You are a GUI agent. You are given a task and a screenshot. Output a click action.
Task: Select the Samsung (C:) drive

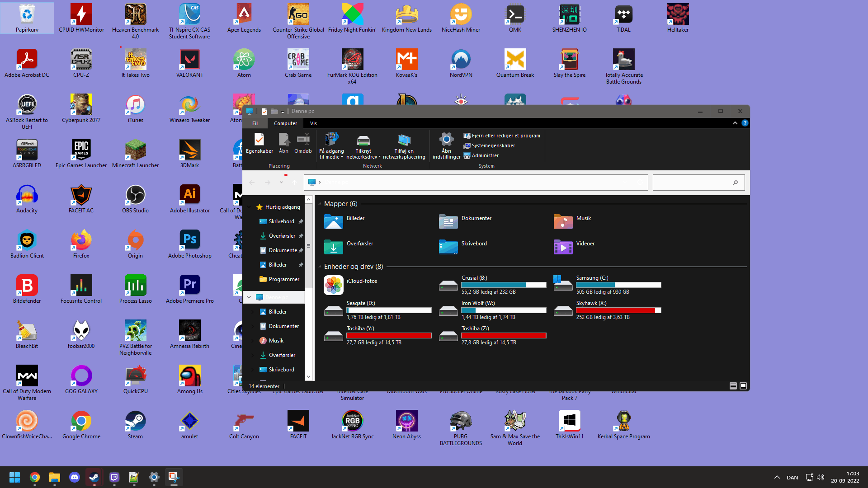click(607, 285)
